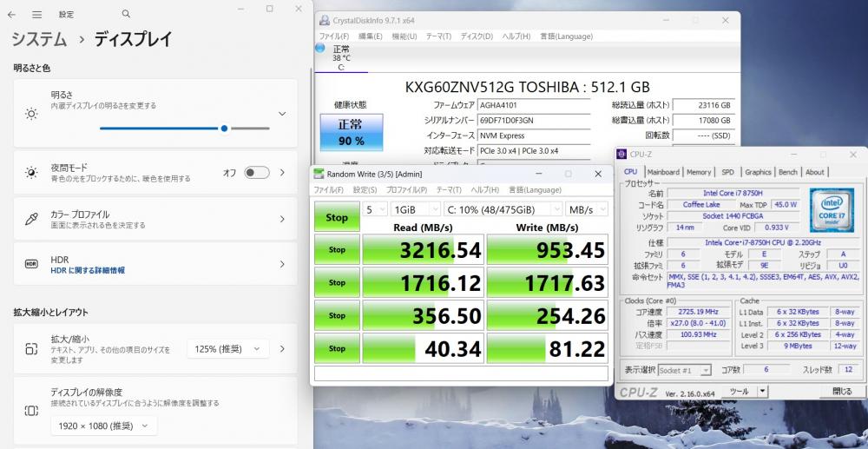Open the Socket #1 selection dropdown in CPU-Z
This screenshot has height=449, width=868.
point(685,370)
